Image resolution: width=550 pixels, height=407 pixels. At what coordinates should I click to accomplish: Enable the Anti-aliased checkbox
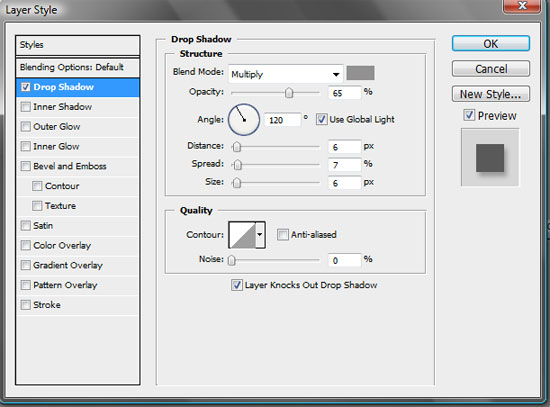(283, 234)
